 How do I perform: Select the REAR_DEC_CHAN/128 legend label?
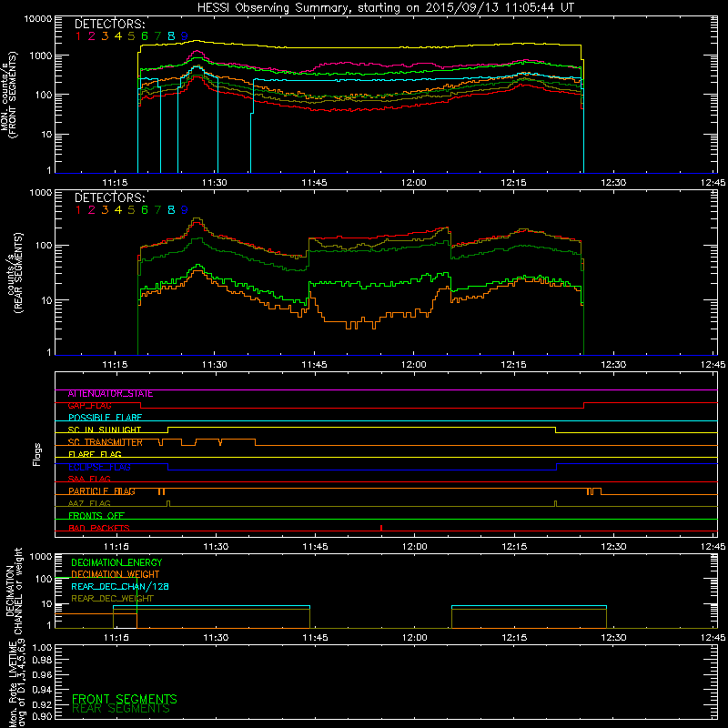(120, 587)
